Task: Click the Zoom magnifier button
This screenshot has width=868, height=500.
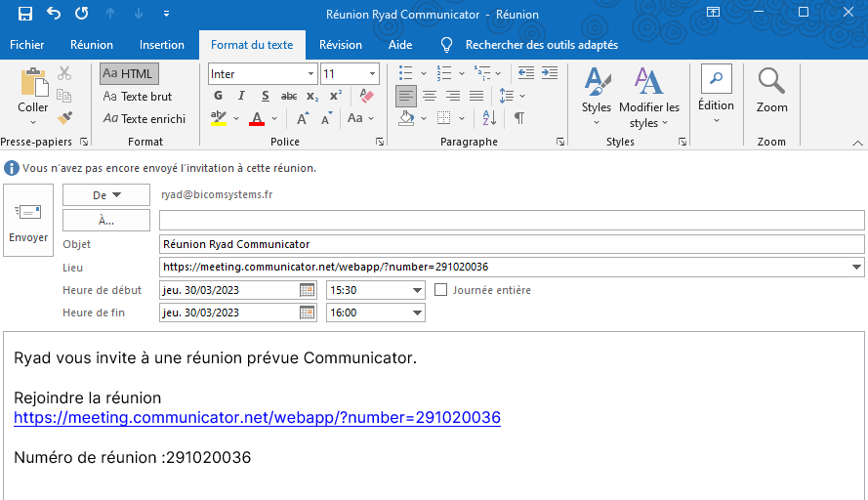Action: [771, 90]
